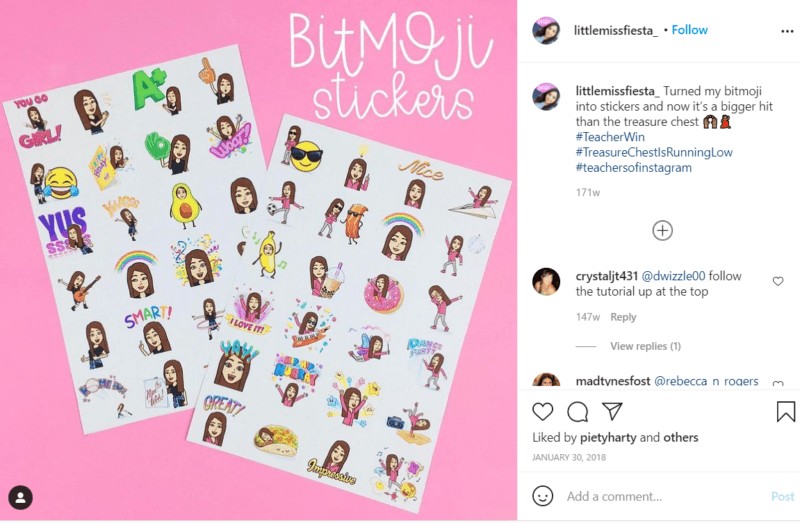Open the three-dot more options menu
The image size is (800, 523).
[787, 31]
